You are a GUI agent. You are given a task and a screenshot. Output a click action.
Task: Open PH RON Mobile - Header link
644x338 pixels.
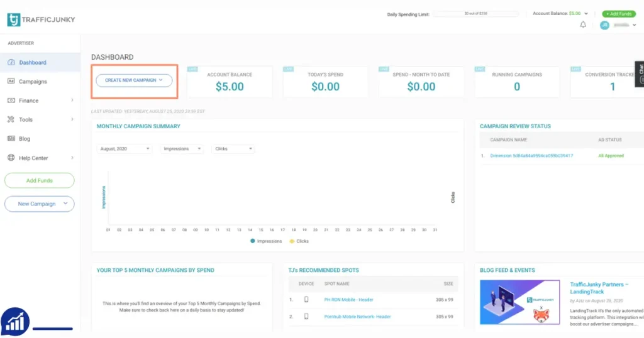348,300
